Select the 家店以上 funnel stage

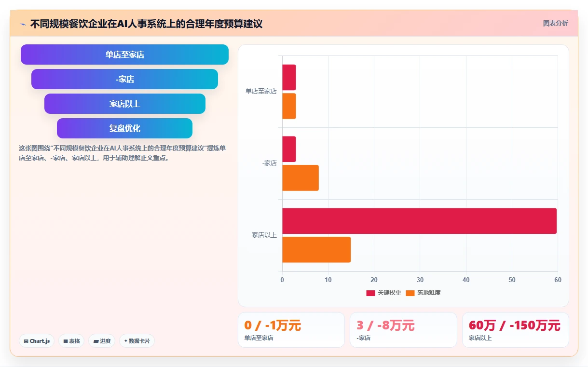click(x=124, y=104)
